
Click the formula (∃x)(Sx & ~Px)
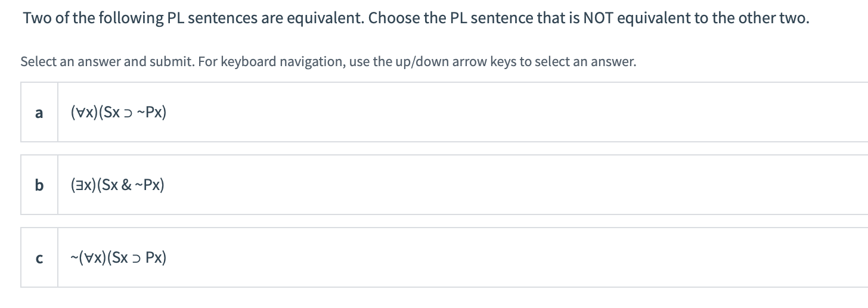[x=117, y=185]
